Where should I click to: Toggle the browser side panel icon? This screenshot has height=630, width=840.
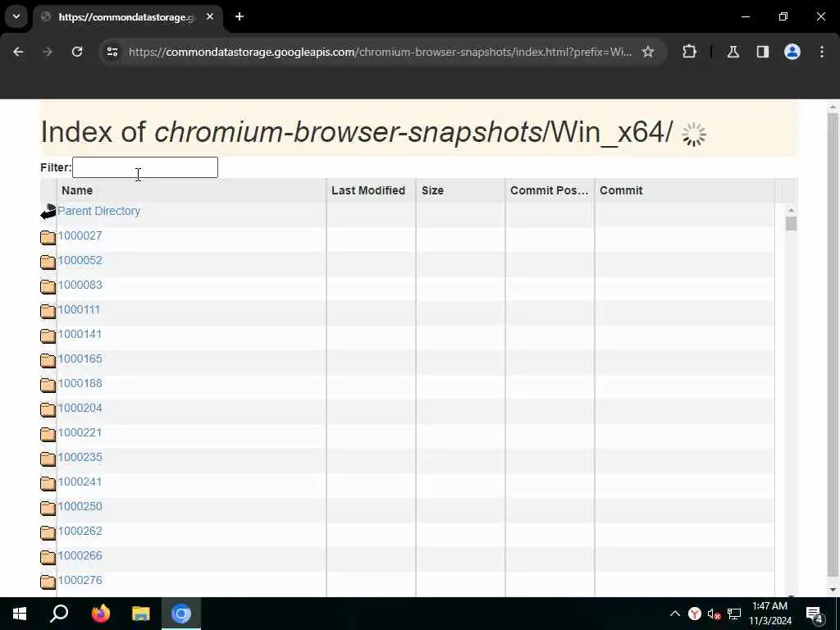point(763,52)
